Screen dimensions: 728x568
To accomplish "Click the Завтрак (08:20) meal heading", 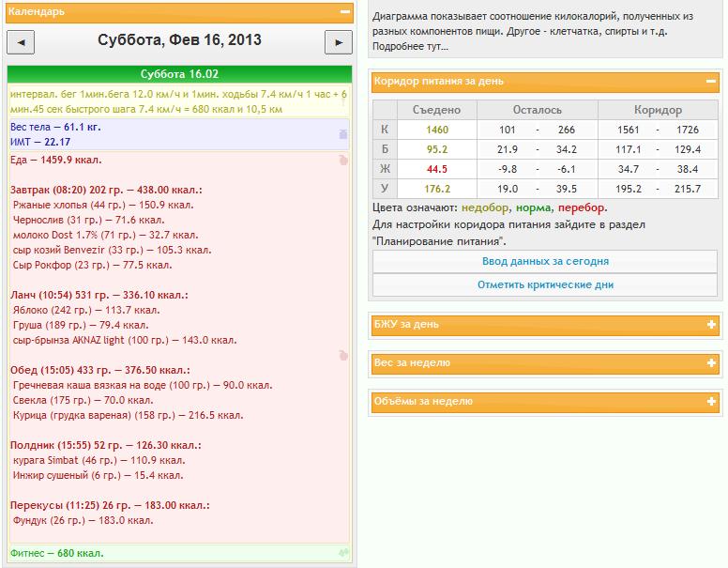I will click(106, 190).
